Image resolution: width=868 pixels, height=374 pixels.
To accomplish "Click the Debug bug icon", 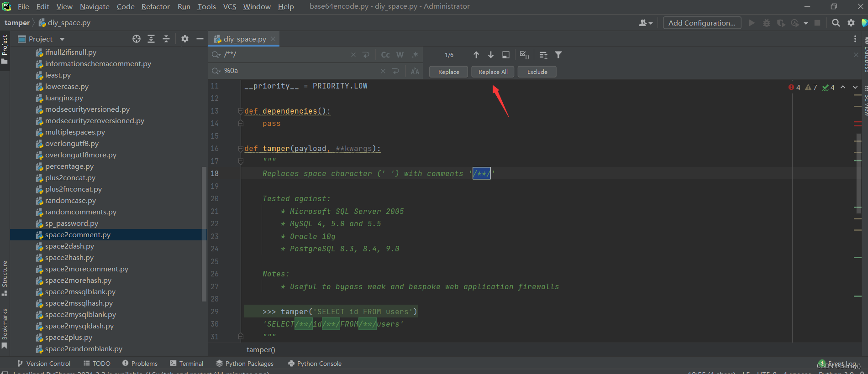I will [767, 23].
